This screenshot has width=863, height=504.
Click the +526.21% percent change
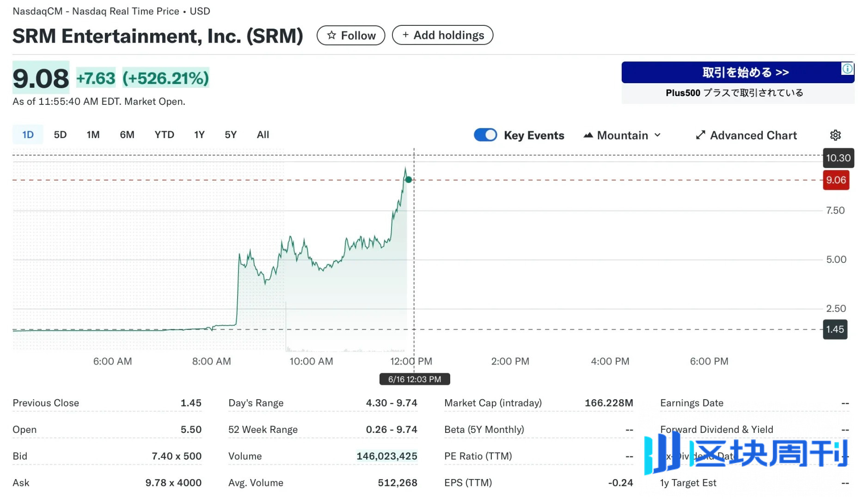[165, 78]
